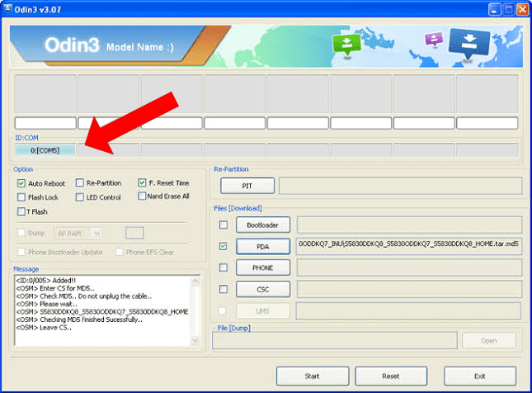Open the AP RAM dropdown
This screenshot has width=532, height=393.
(x=79, y=234)
